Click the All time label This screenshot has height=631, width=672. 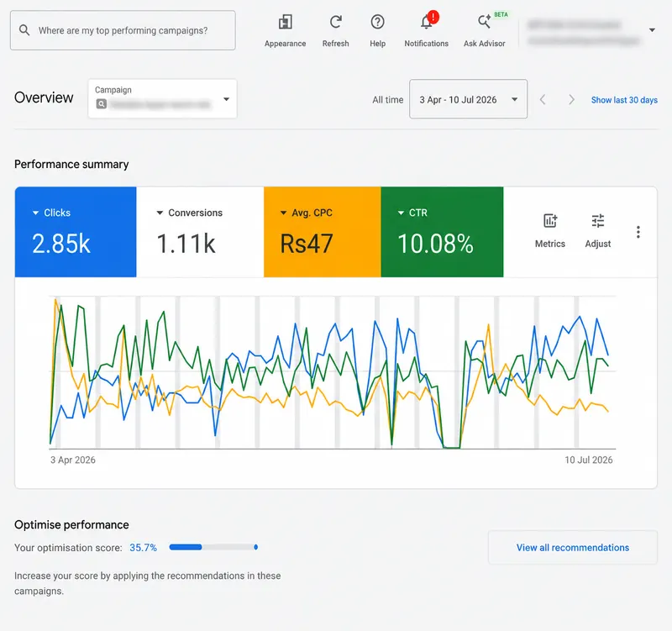(388, 100)
